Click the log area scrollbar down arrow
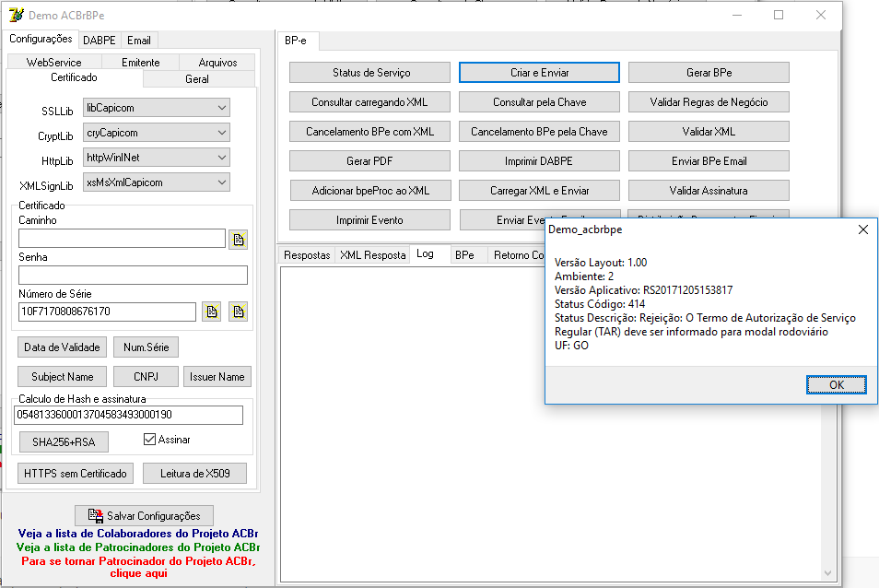Image resolution: width=879 pixels, height=588 pixels. click(x=827, y=573)
